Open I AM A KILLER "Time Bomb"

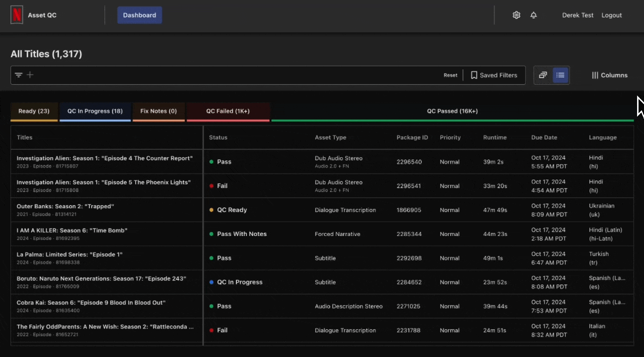(x=72, y=231)
